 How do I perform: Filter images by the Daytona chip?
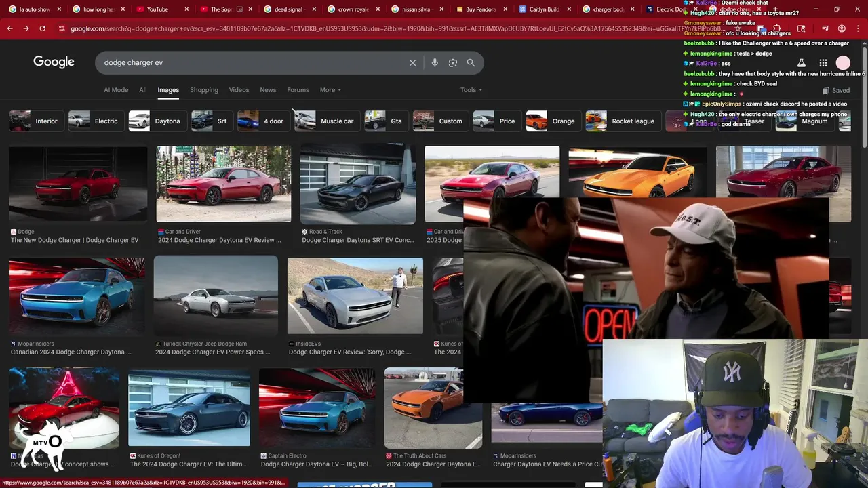157,121
